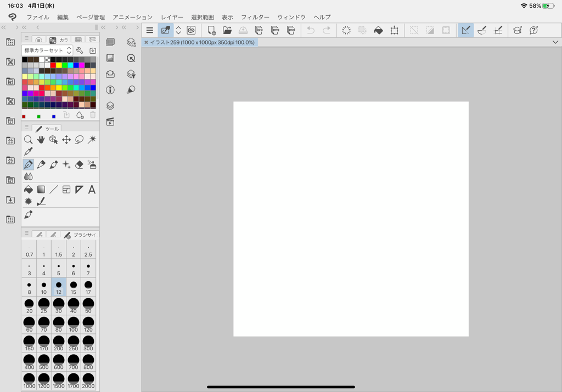This screenshot has width=562, height=392.
Task: Toggle snap to special ruler
Action: [x=482, y=31]
